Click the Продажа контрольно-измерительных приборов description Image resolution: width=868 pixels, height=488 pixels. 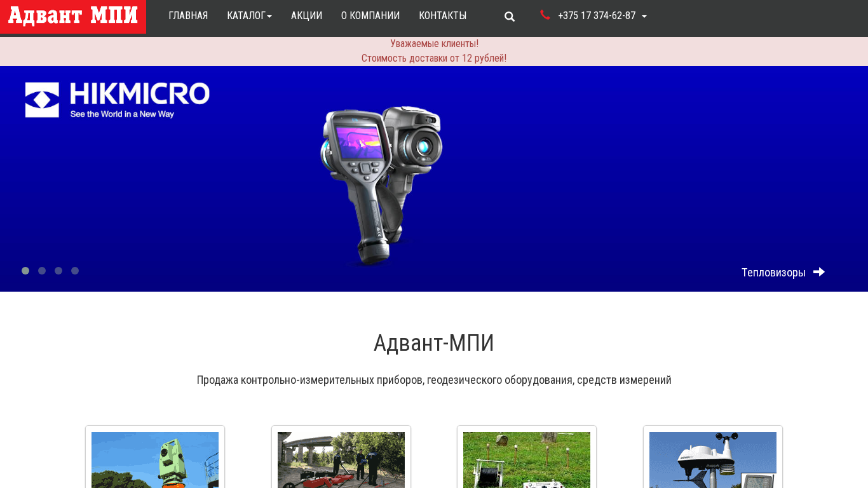pos(434,380)
